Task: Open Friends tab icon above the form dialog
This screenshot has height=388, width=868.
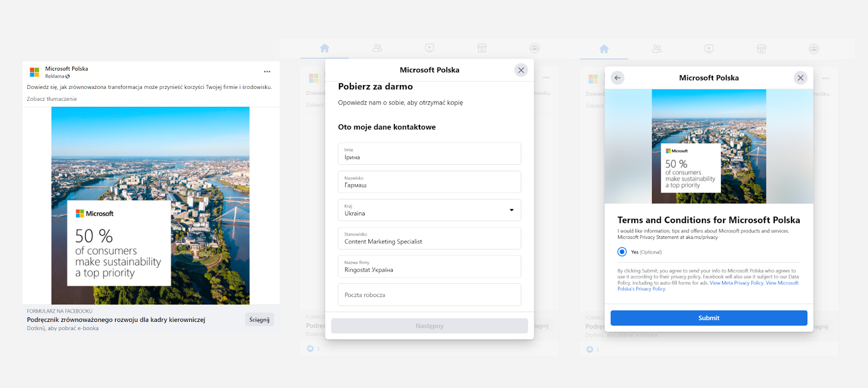Action: click(378, 48)
